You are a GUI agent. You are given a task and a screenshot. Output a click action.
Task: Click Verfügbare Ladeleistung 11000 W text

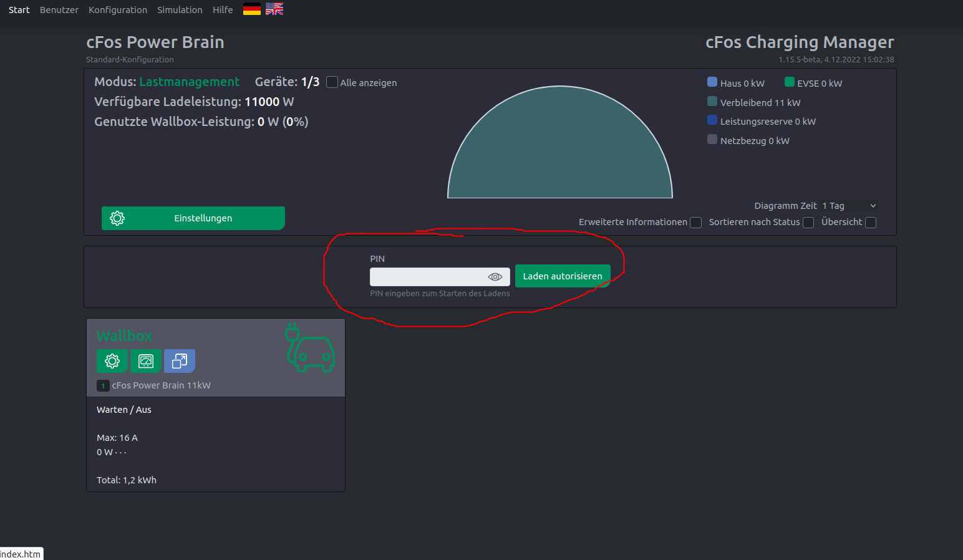(194, 102)
